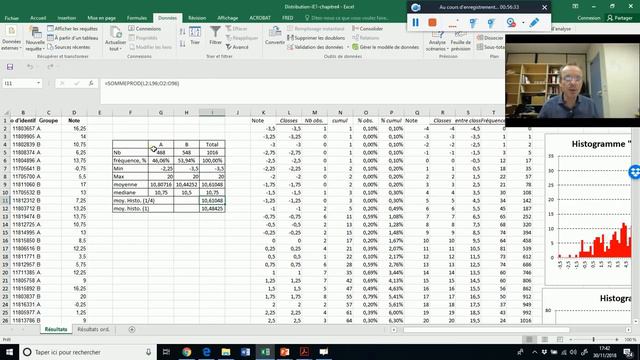The height and width of the screenshot is (360, 640).
Task: Switch to the Accueil ribbon tab
Action: point(38,18)
